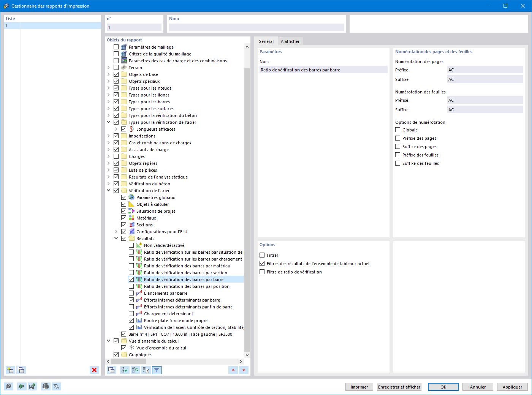The image size is (532, 395).
Task: Switch to the À afficher tab
Action: pyautogui.click(x=290, y=41)
